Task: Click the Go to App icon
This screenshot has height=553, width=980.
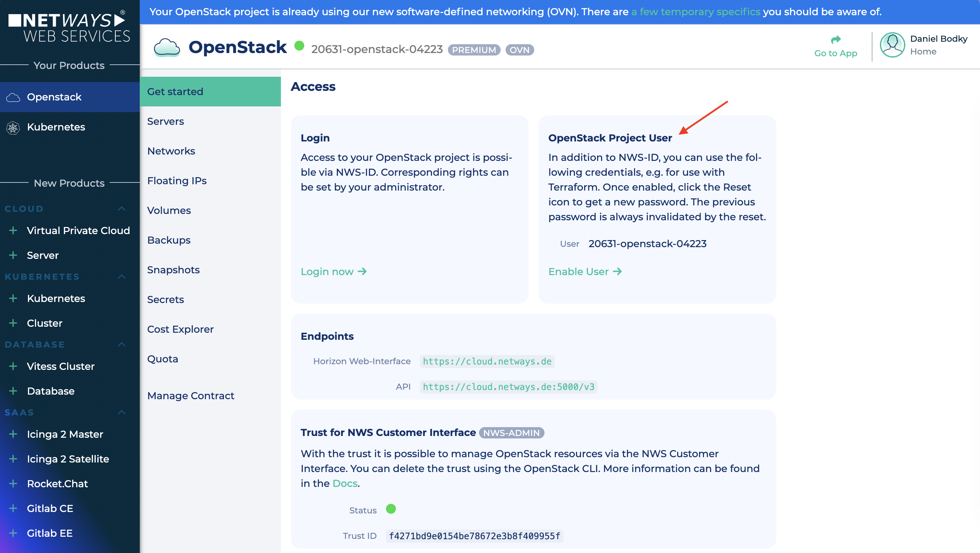Action: pyautogui.click(x=835, y=40)
